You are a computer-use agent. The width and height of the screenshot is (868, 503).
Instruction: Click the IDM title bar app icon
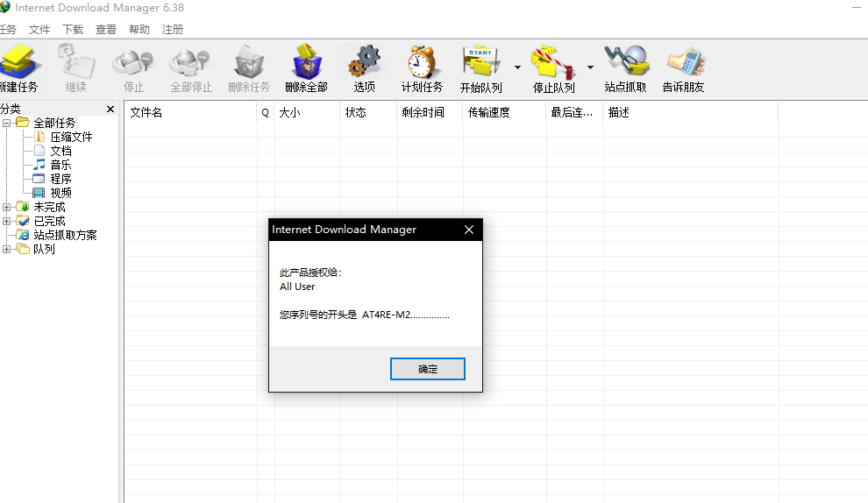(5, 7)
